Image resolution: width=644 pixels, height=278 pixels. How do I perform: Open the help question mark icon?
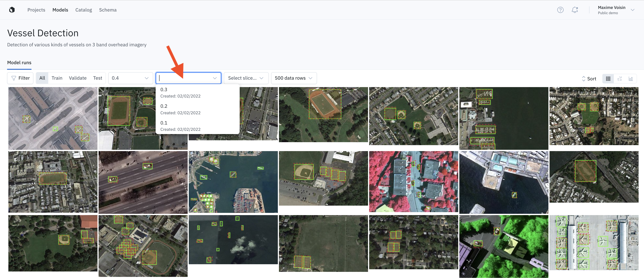click(x=560, y=10)
